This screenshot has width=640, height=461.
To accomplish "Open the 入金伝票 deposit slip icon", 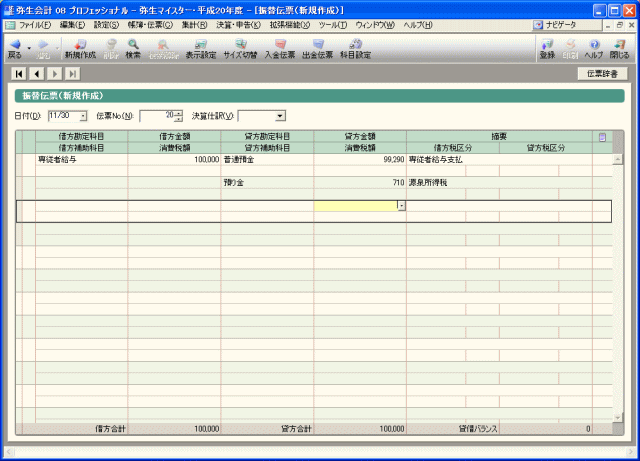I will (280, 45).
